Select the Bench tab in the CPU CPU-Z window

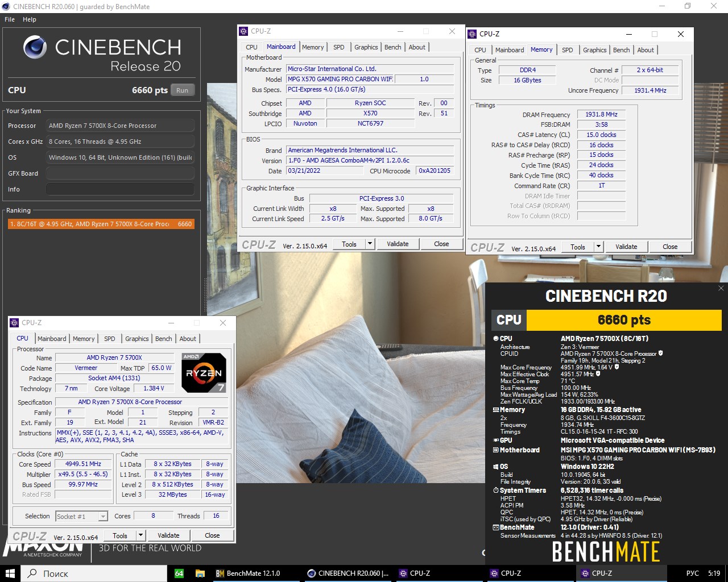tap(164, 339)
